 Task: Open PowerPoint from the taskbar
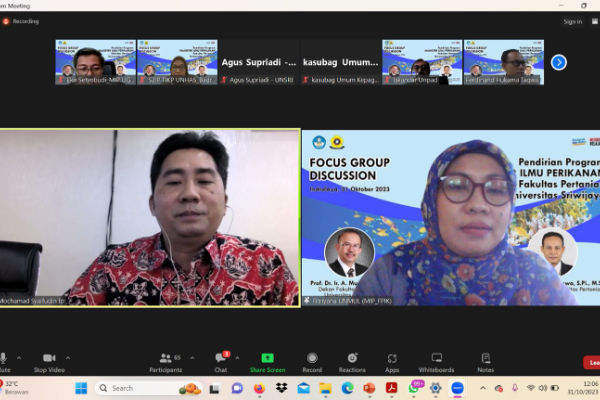click(x=369, y=389)
